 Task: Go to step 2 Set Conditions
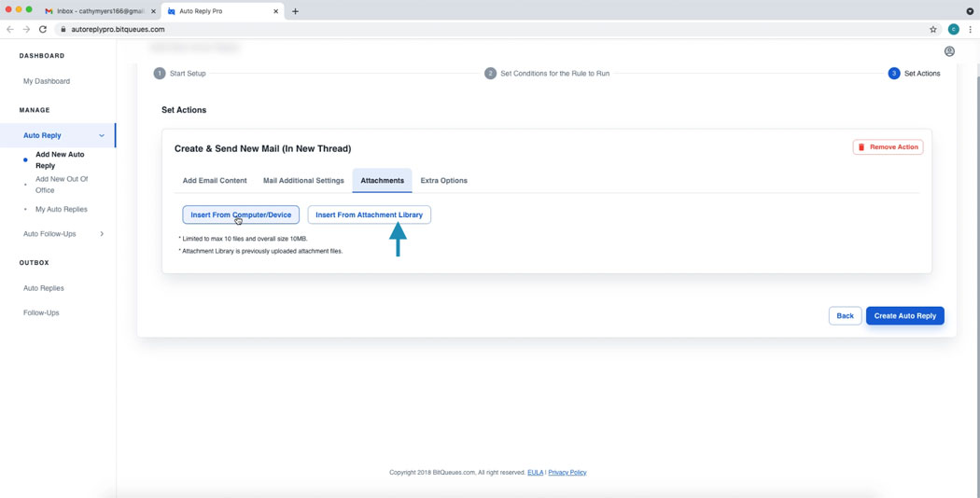tap(547, 73)
